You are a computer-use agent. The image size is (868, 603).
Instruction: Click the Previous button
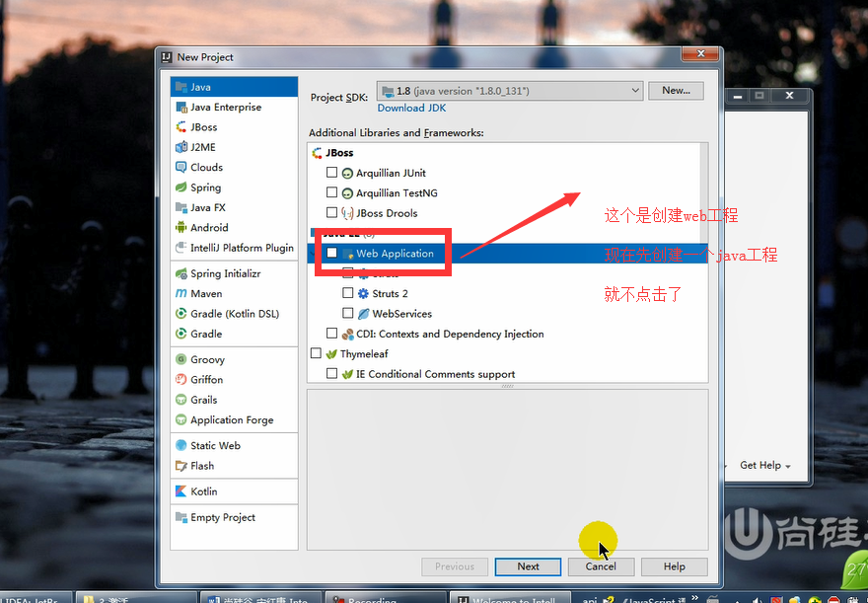(455, 566)
